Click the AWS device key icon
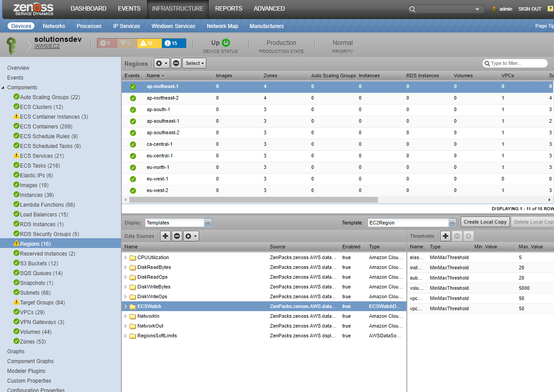Screen dimensions: 554x392 (x=11, y=45)
